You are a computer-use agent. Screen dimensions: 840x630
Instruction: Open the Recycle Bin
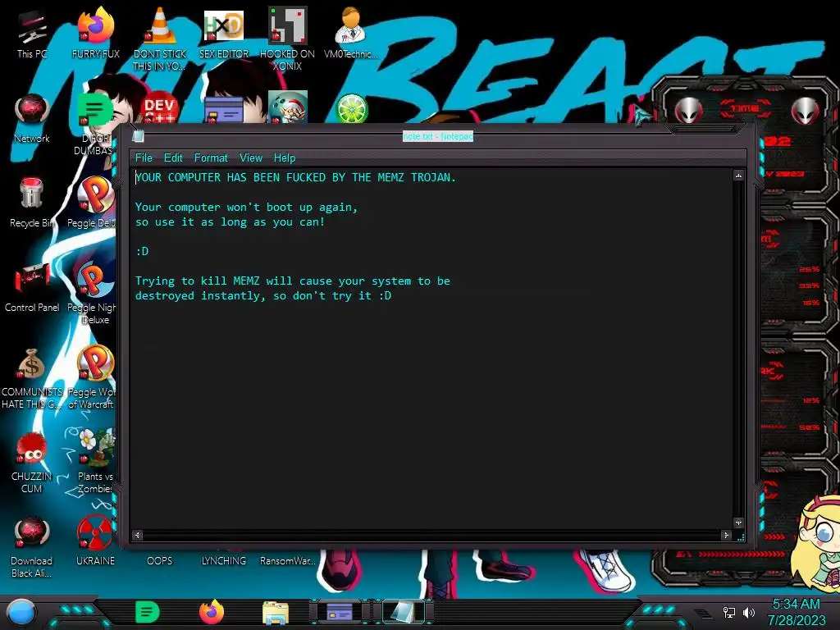pos(32,203)
